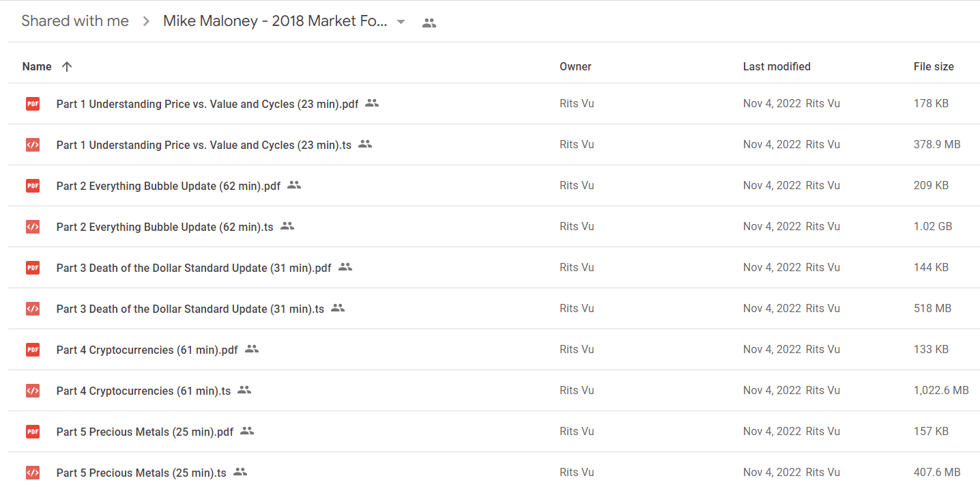Screen dimensions: 980x487
Task: Open Part 3 Death of the Dollar Standard .pdf
Action: click(x=194, y=268)
